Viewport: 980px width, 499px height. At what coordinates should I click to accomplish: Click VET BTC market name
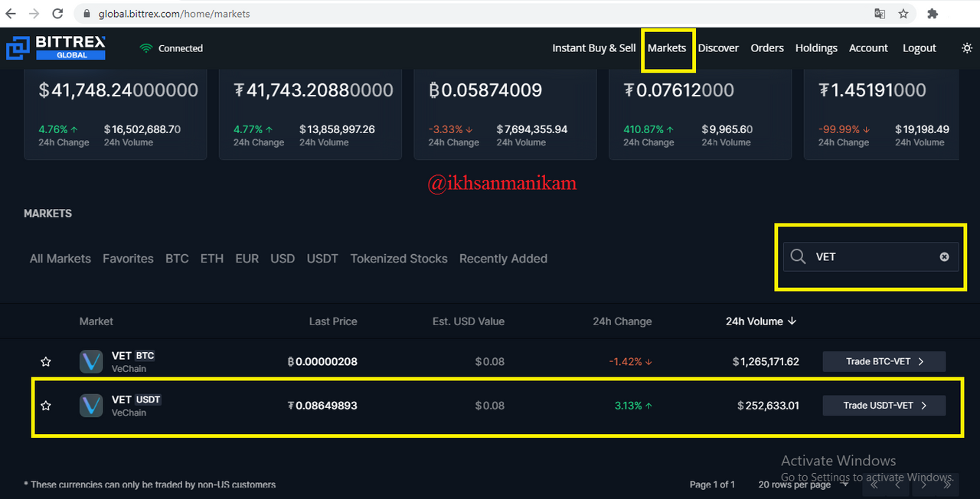click(133, 355)
